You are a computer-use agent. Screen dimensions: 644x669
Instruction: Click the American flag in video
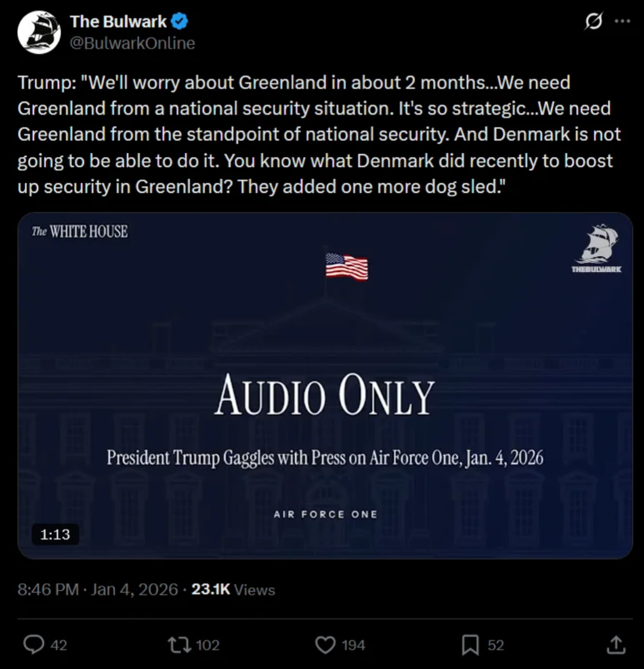pos(347,266)
